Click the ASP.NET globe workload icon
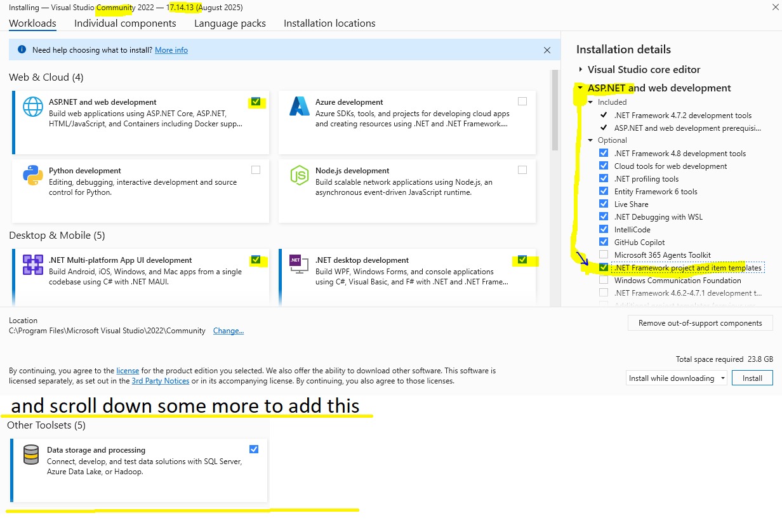 click(33, 107)
